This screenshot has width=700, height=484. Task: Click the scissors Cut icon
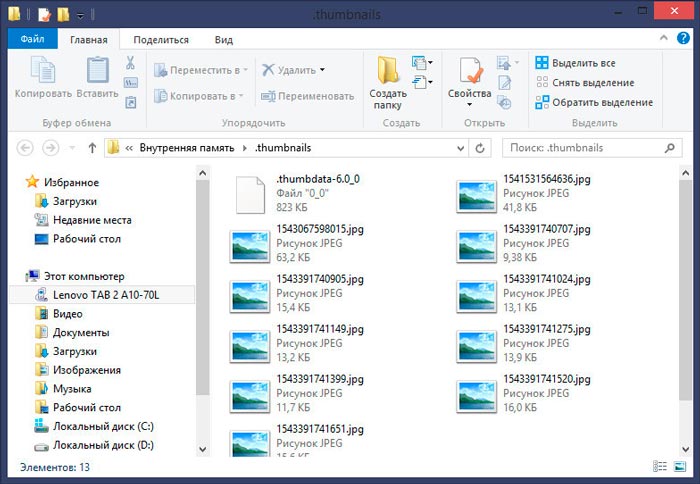click(x=130, y=63)
